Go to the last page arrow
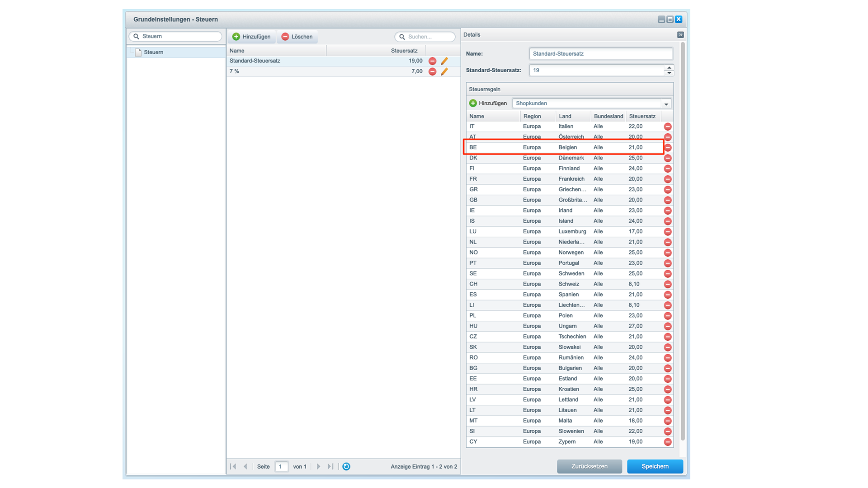The image size is (868, 488). 330,466
